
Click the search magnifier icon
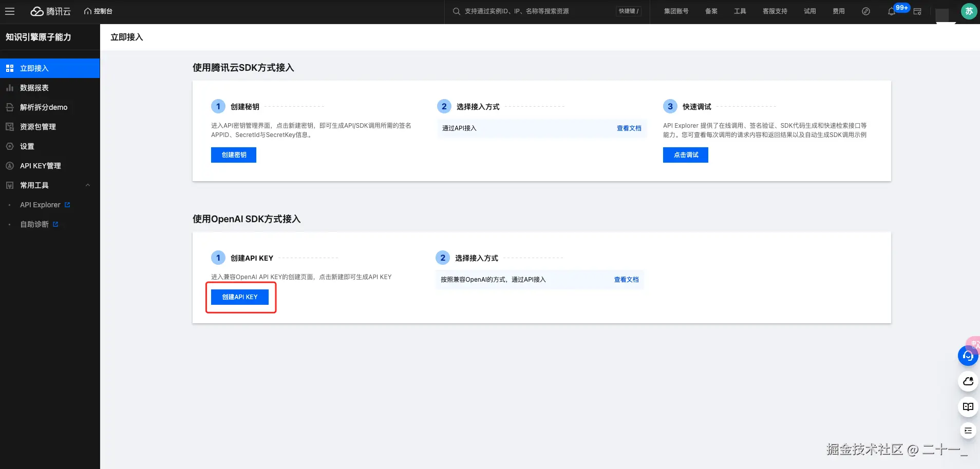(456, 11)
